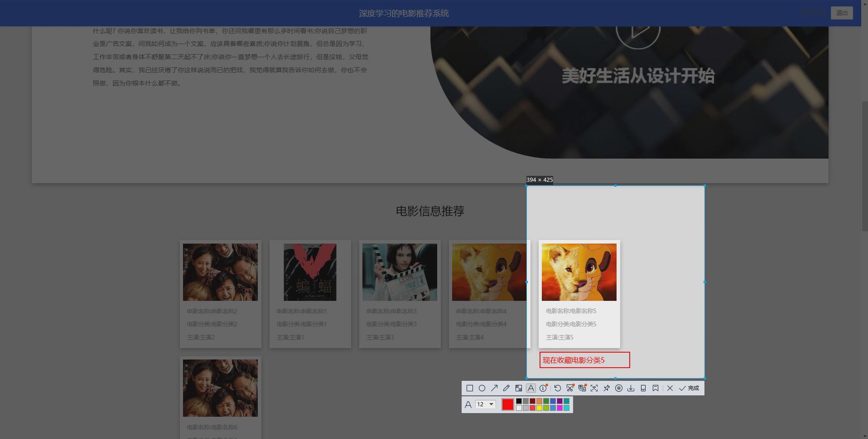Click the page title 深度学习的电影推荐系统

pyautogui.click(x=404, y=13)
